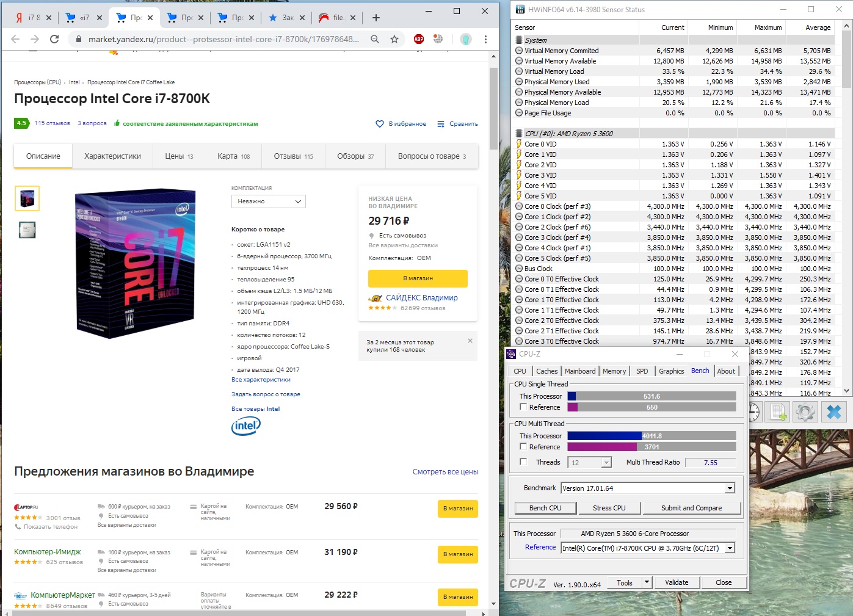853x616 pixels.
Task: Open HWiNFO settings gear button
Action: 805,412
